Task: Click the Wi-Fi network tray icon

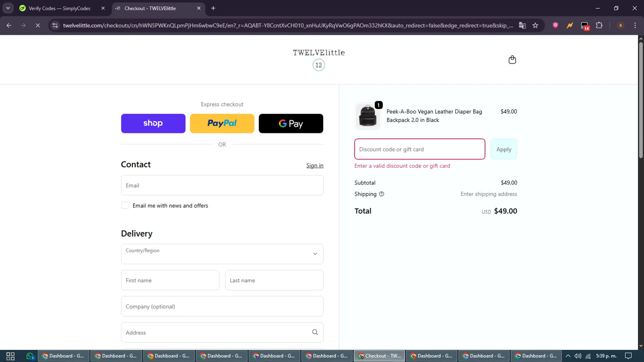Action: (x=588, y=356)
